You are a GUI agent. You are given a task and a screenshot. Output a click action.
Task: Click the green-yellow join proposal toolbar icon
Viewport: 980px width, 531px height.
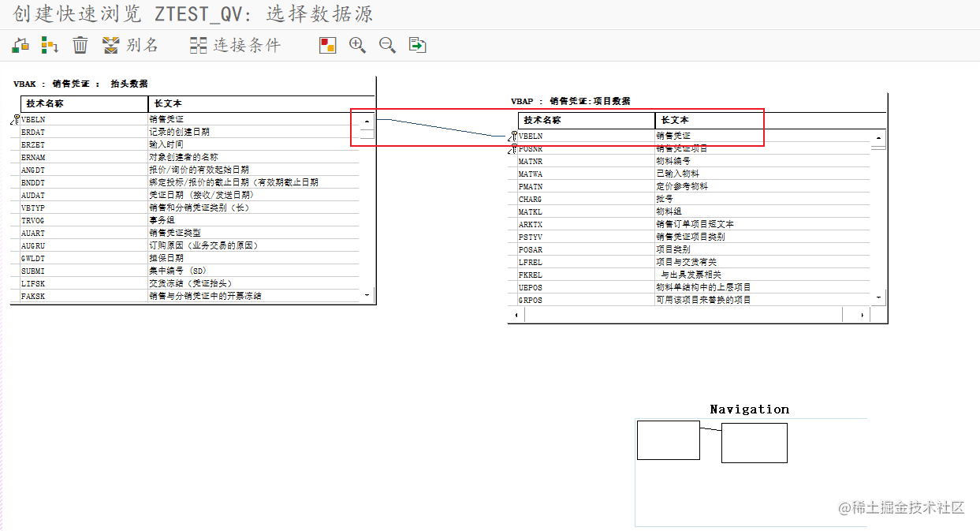(50, 45)
